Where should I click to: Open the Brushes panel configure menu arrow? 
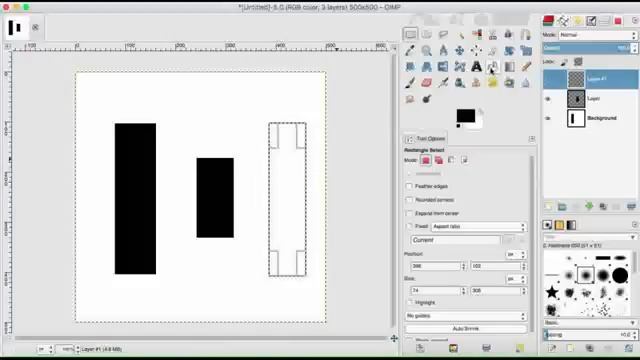click(634, 224)
